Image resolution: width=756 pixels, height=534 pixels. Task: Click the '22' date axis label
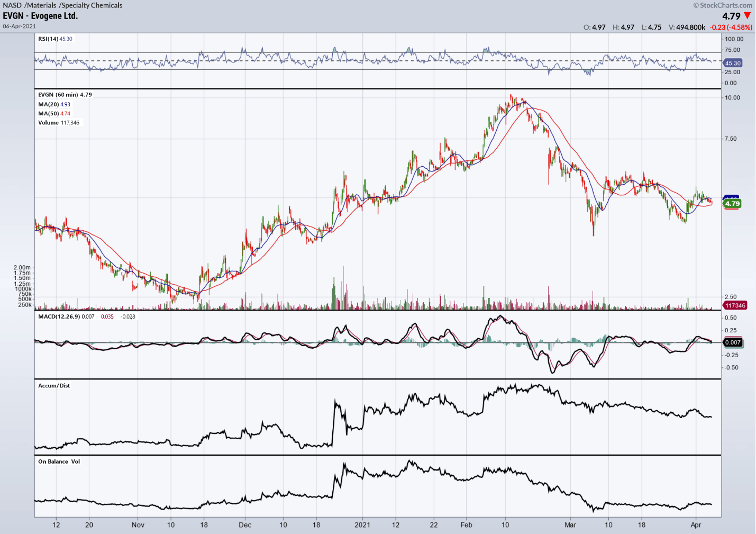coord(434,525)
